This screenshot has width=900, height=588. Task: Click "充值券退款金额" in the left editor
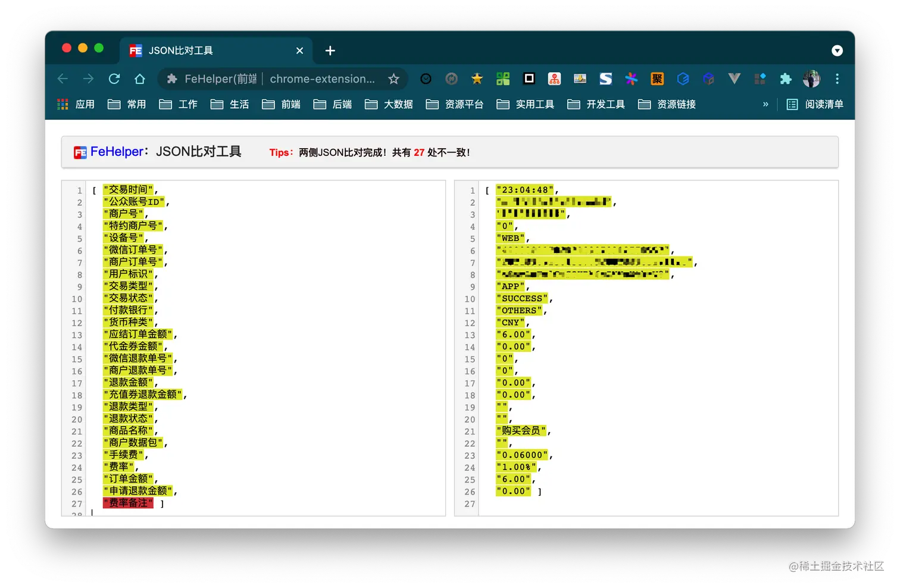143,395
